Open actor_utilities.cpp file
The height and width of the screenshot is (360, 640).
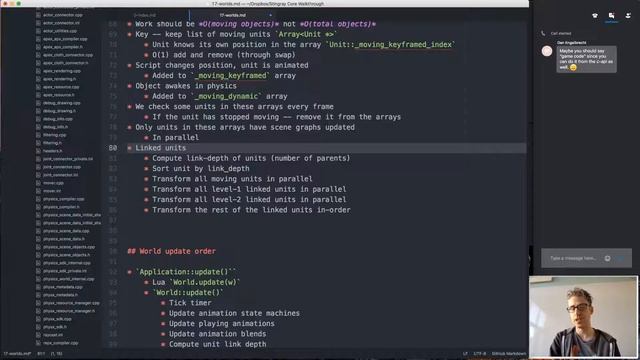[x=60, y=31]
